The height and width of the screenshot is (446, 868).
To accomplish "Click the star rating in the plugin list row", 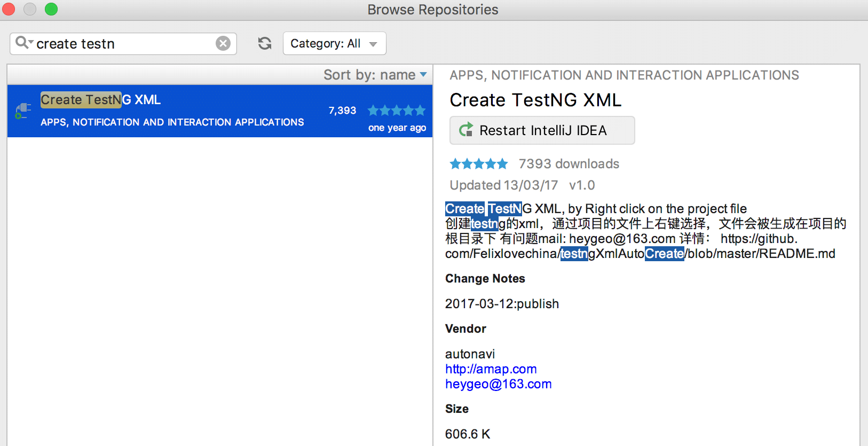I will tap(396, 111).
